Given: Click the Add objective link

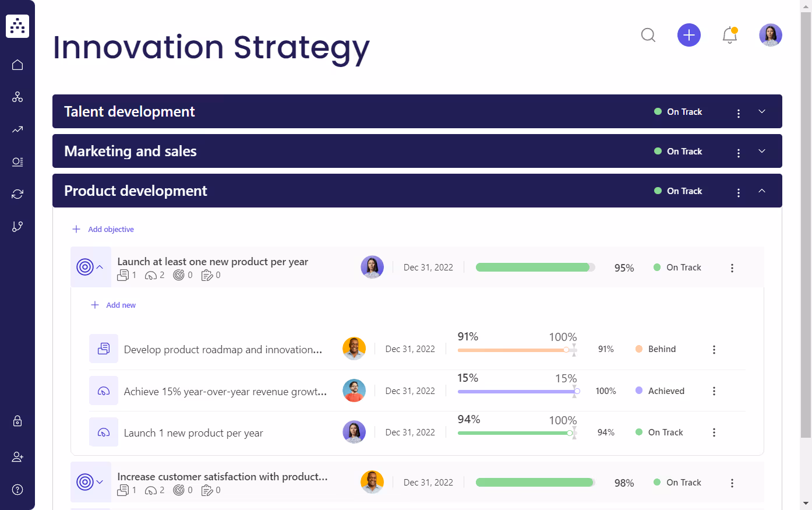Looking at the screenshot, I should click(x=103, y=229).
